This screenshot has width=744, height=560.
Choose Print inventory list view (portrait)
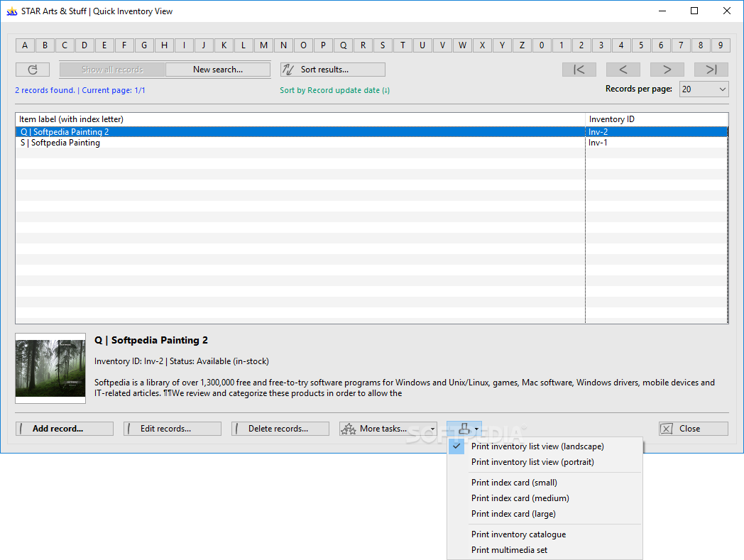click(x=545, y=462)
